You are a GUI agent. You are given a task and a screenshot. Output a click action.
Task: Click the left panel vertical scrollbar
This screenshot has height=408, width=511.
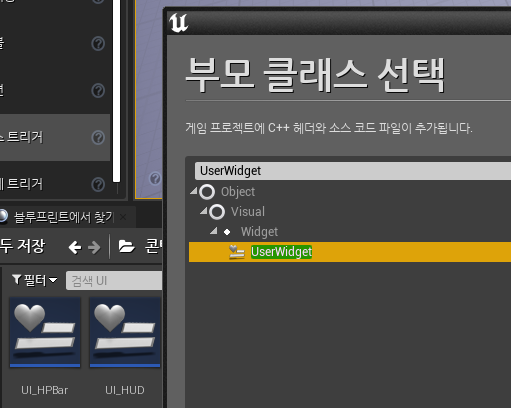click(116, 91)
